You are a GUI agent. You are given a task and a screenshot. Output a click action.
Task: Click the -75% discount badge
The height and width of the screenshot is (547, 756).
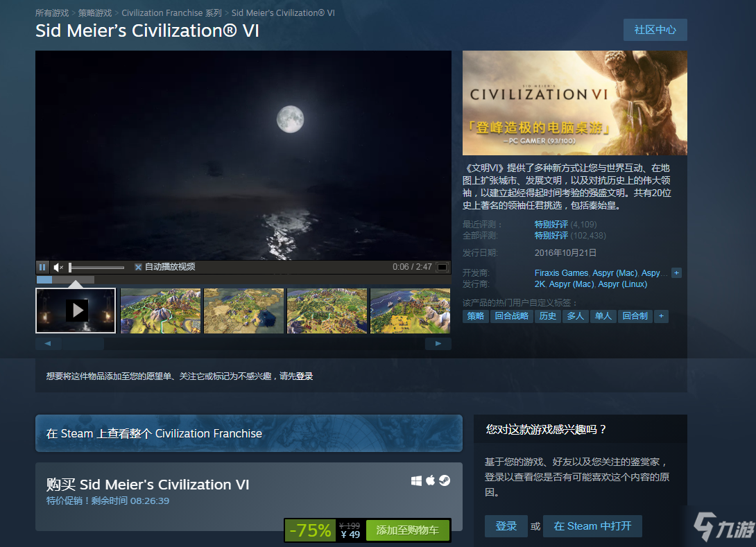310,530
